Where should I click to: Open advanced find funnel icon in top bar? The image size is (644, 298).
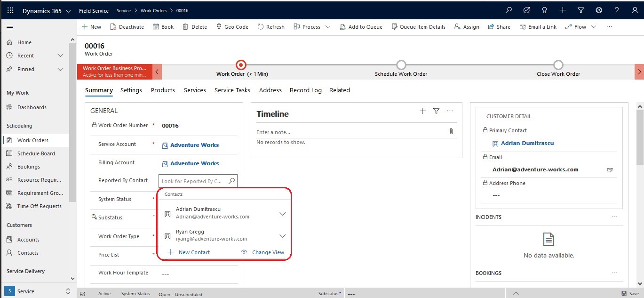580,10
